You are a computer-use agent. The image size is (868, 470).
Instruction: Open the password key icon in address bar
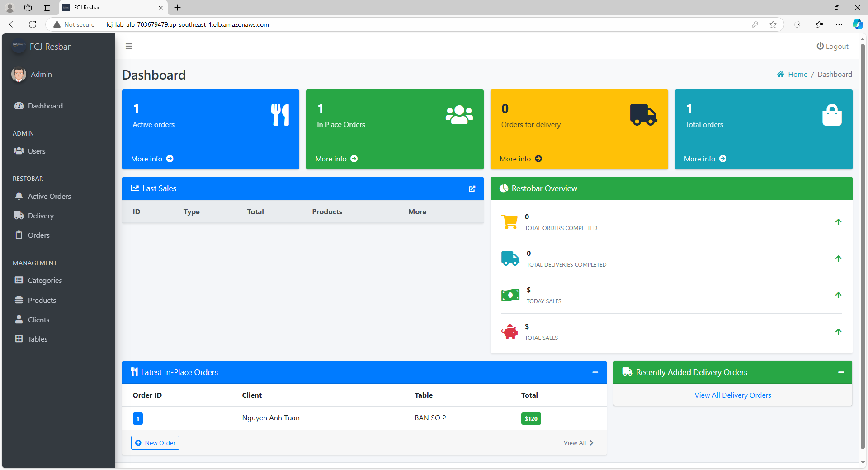point(755,24)
